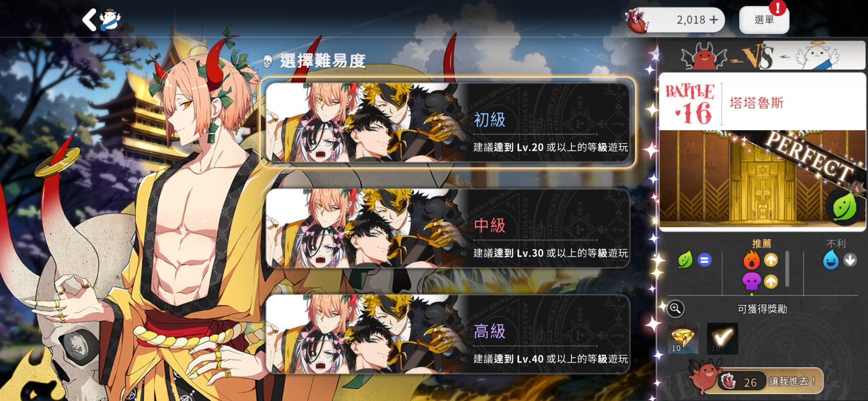The height and width of the screenshot is (401, 868).
Task: Tap the up arrow beside purple skull
Action: pos(771,281)
